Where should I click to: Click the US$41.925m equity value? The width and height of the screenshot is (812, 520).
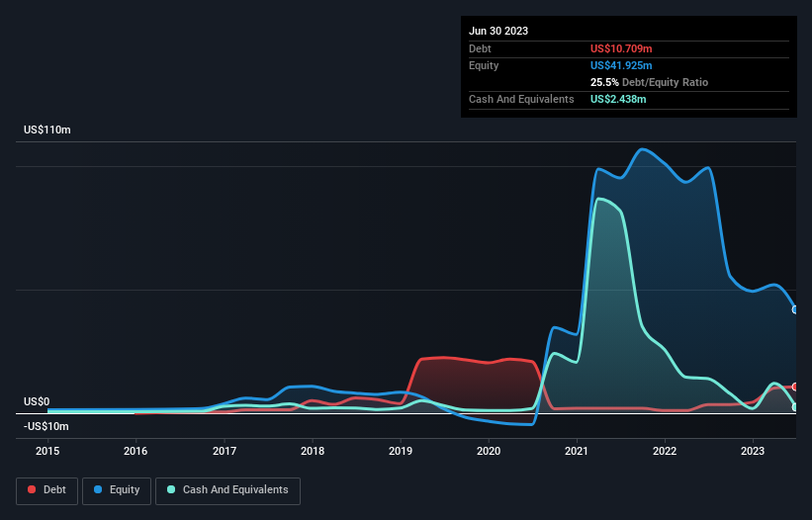coord(621,65)
